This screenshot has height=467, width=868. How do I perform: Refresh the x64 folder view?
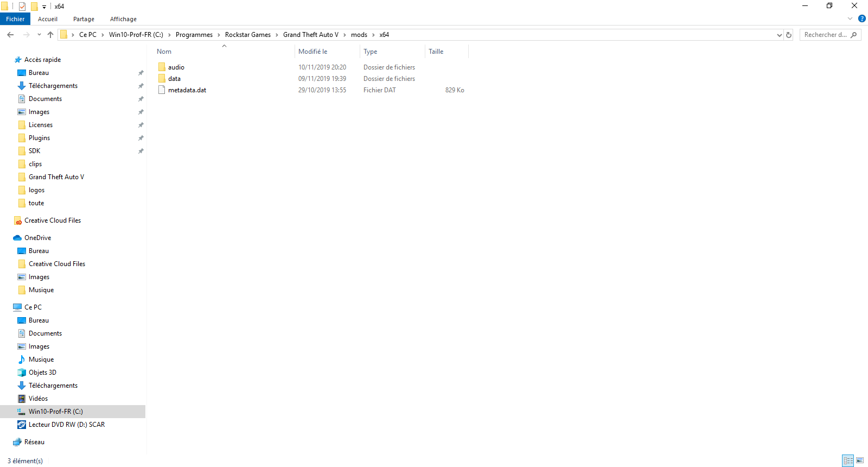point(789,35)
